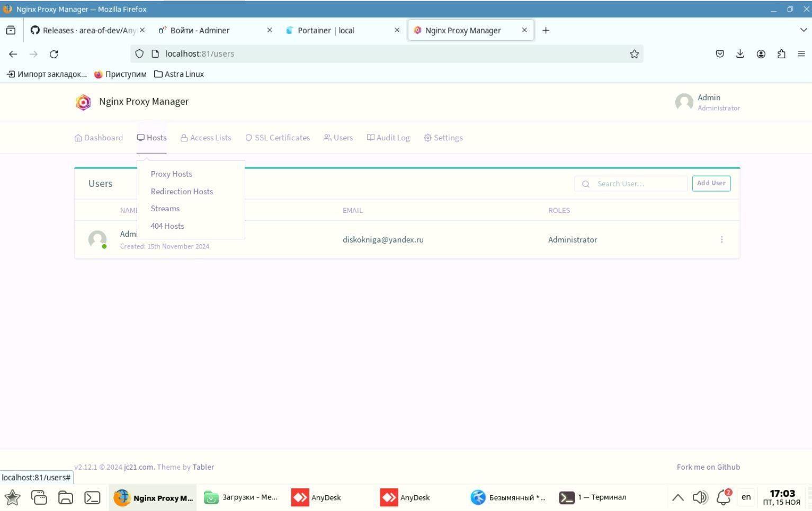Open the three-dot menu for Admin user
The image size is (812, 511).
[721, 240]
